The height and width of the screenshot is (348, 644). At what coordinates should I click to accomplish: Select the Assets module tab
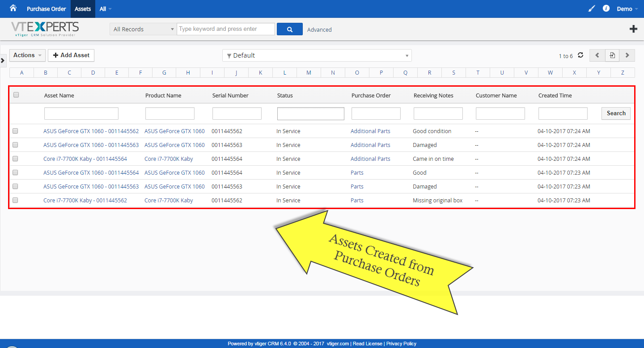pos(83,9)
